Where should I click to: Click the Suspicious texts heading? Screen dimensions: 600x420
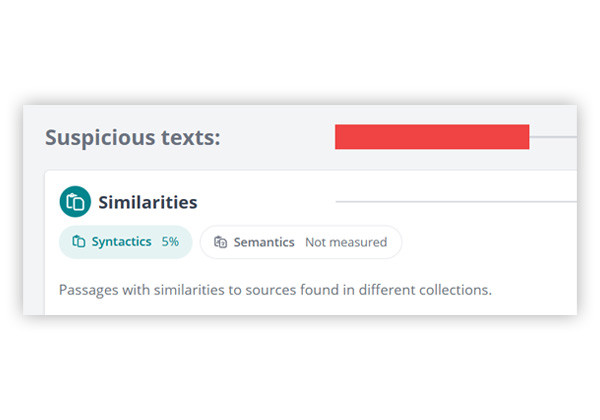pyautogui.click(x=133, y=137)
